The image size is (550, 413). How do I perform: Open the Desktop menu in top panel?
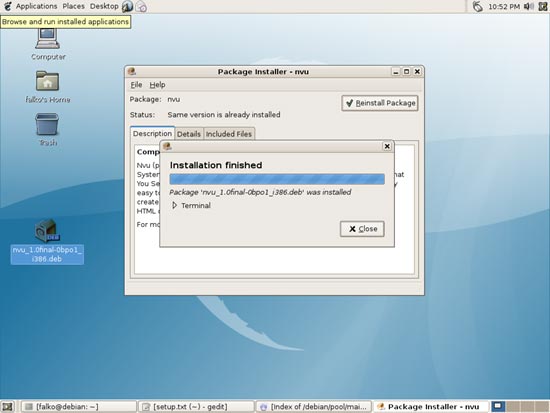point(104,6)
